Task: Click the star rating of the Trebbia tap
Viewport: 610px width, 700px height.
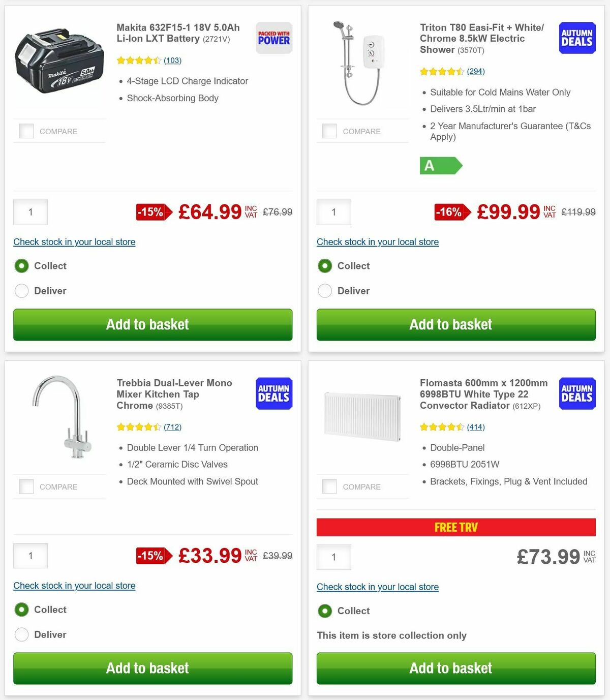Action: point(138,427)
